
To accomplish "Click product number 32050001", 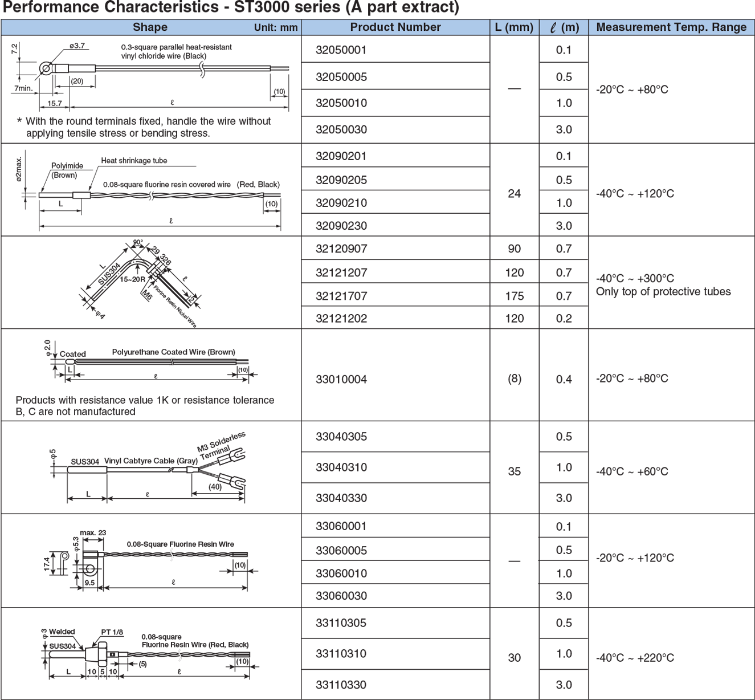I will tap(341, 50).
